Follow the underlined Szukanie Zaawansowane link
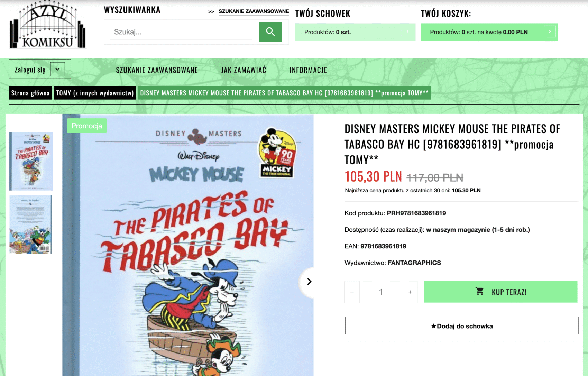Screen dimensions: 588x376 point(254,11)
